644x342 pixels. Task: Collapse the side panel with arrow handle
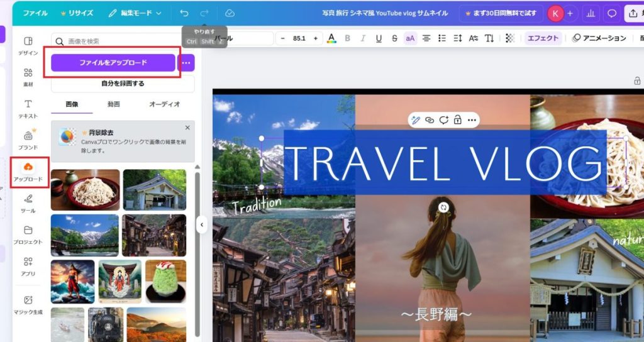[201, 224]
